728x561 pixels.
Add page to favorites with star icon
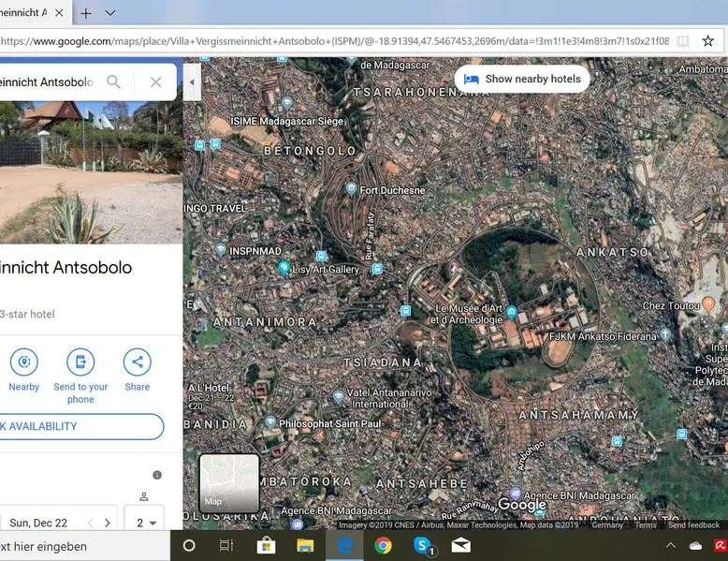pyautogui.click(x=707, y=41)
